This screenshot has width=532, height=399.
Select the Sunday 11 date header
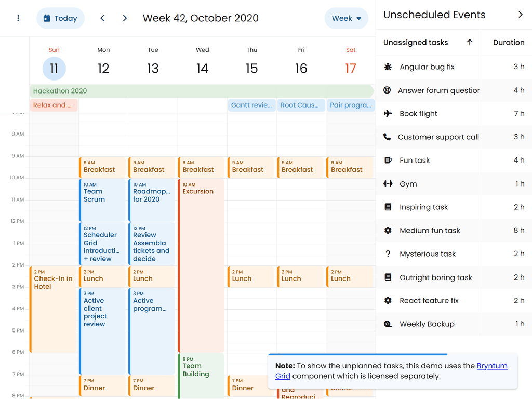54,68
